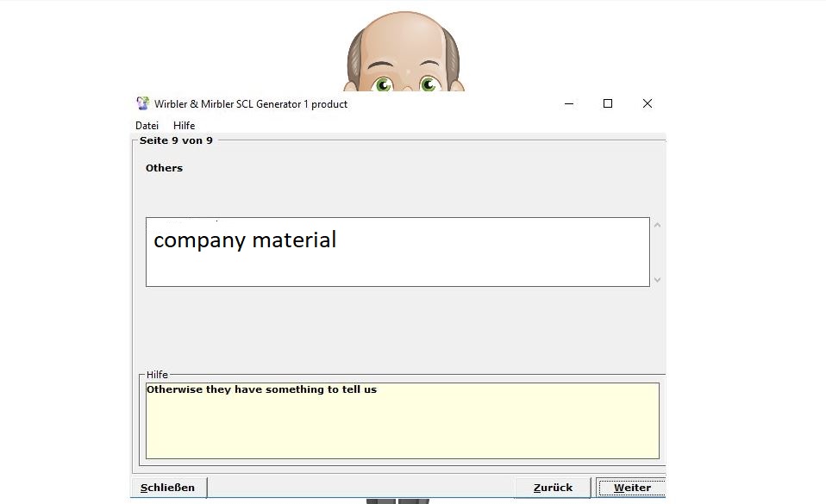This screenshot has width=826, height=504.
Task: Open the Hilfe menu in menu bar
Action: pos(184,126)
